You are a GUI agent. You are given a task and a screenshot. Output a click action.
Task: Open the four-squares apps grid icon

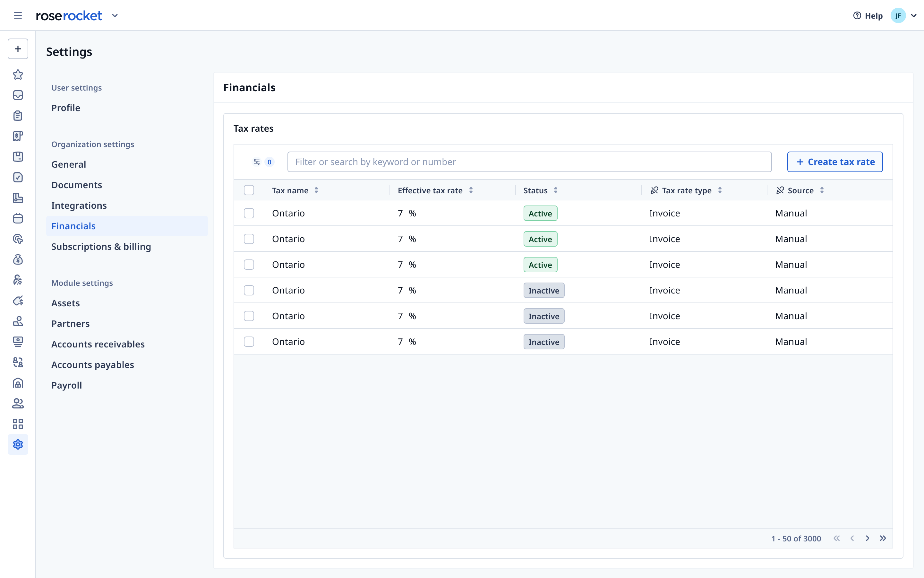point(18,424)
